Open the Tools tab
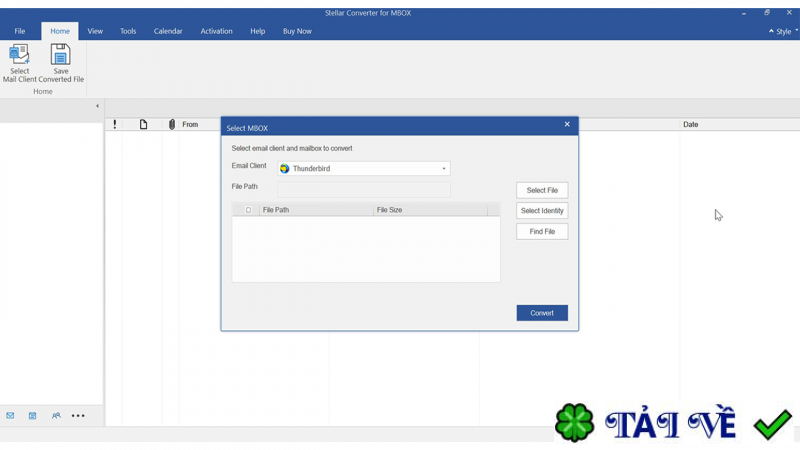Viewport: 800px width, 450px height. tap(128, 31)
